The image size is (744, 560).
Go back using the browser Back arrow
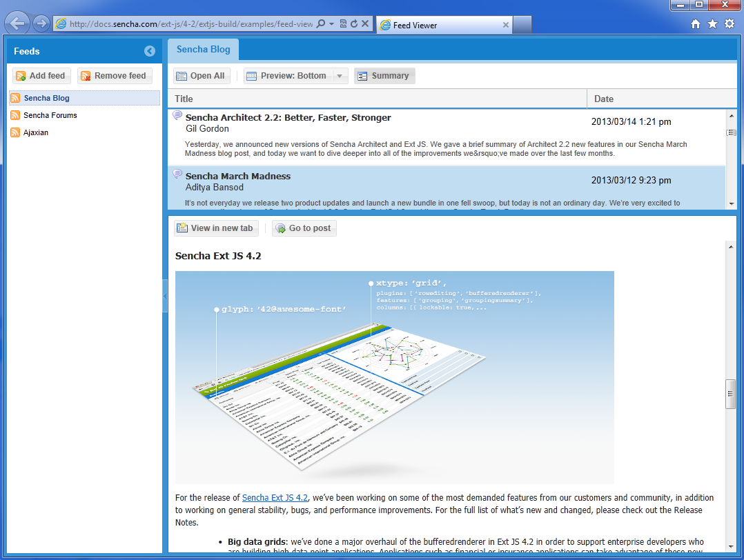[17, 23]
